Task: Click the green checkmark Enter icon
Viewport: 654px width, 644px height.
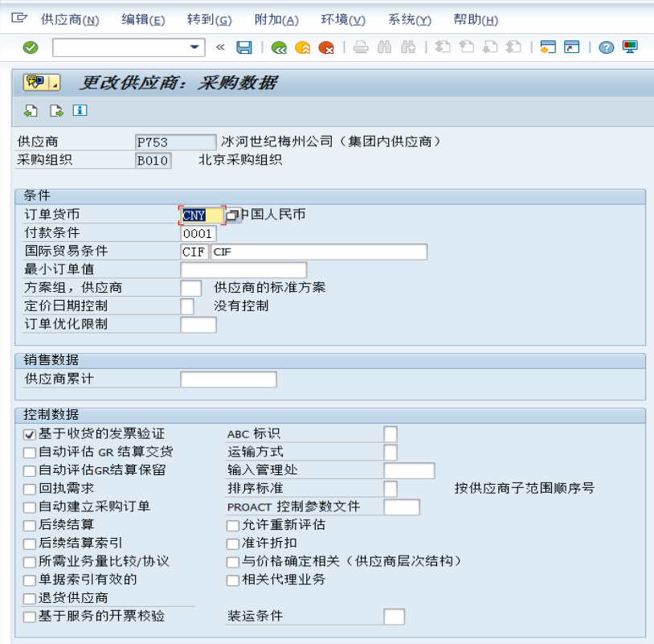Action: click(x=31, y=47)
